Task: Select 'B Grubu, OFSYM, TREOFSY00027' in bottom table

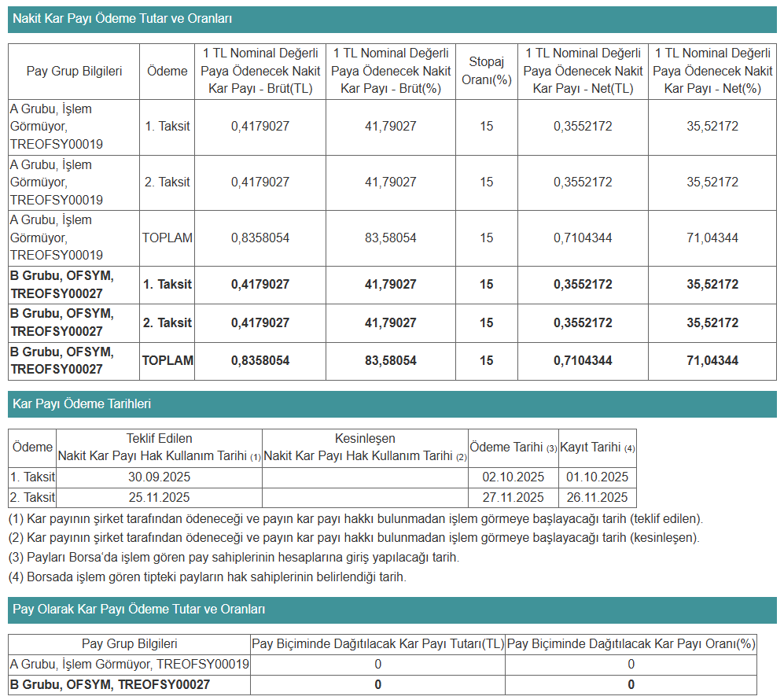Action: (110, 685)
